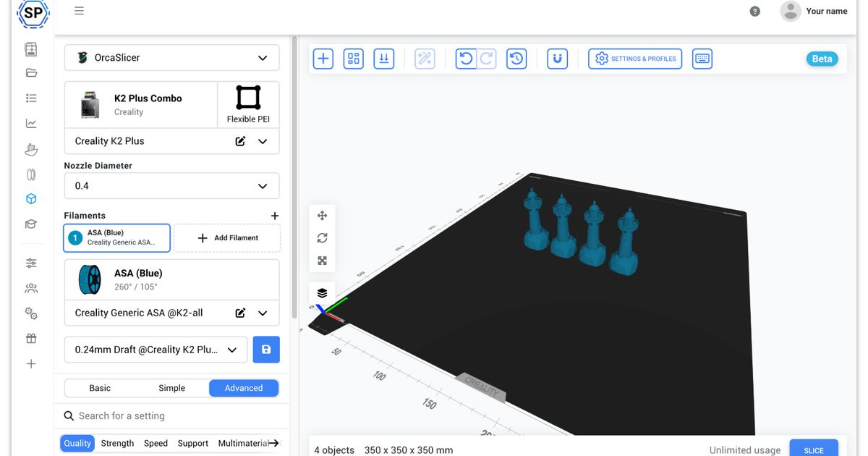Image resolution: width=868 pixels, height=456 pixels.
Task: Open the Speed tab
Action: [156, 443]
